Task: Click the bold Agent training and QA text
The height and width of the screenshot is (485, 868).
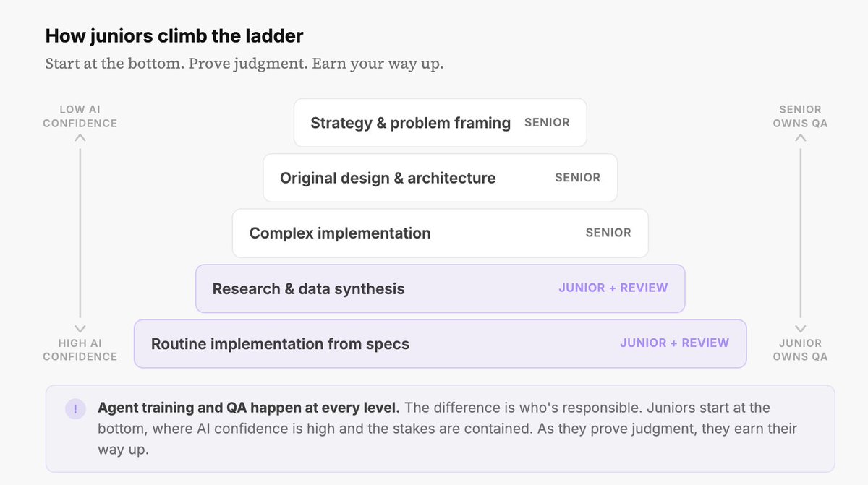Action: [x=249, y=408]
